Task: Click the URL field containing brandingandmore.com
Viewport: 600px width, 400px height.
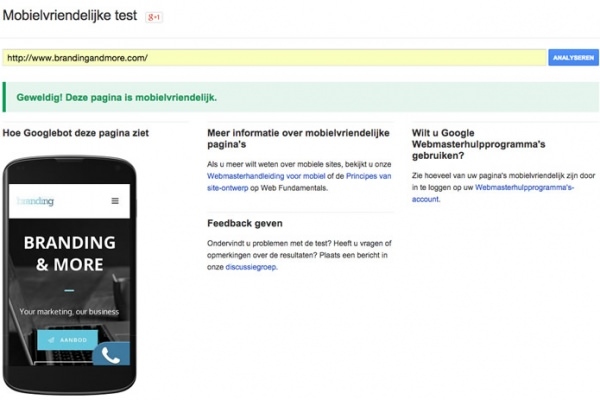Action: click(x=274, y=58)
